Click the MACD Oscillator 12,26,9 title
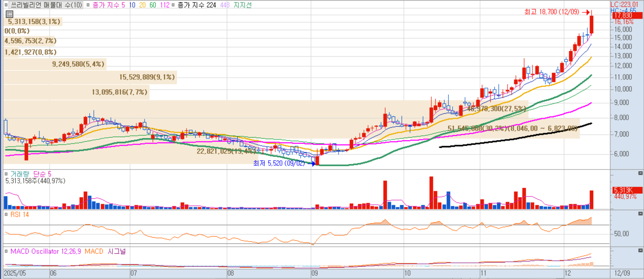 [x=46, y=251]
